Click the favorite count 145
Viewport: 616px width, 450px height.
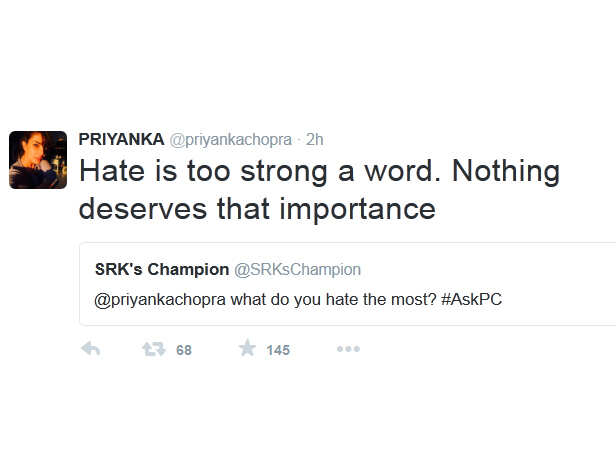point(278,350)
